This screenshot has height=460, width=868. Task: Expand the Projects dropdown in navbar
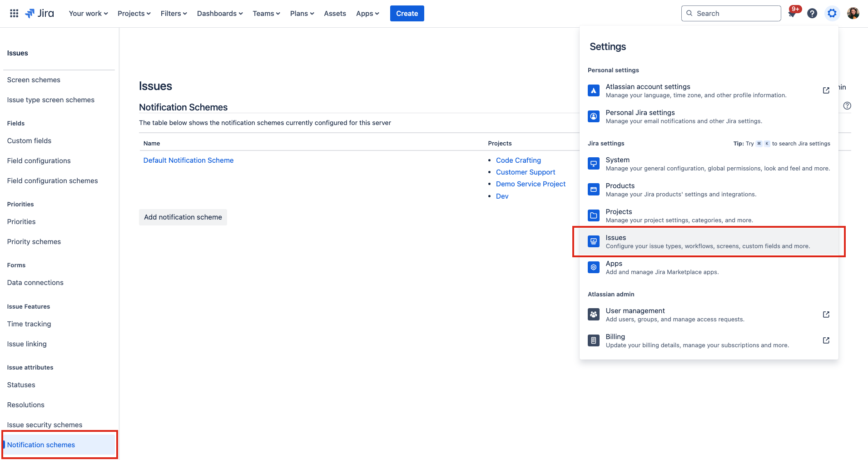134,14
